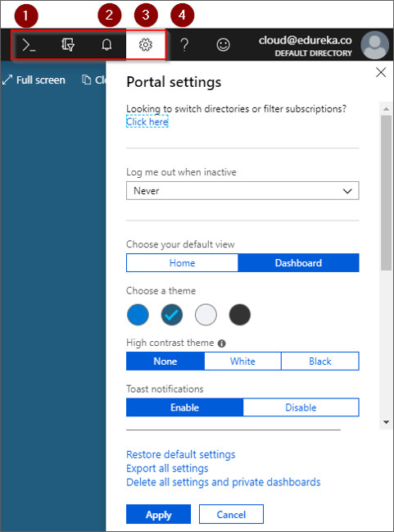Open the notifications bell icon
Image resolution: width=394 pixels, height=532 pixels.
tap(106, 45)
